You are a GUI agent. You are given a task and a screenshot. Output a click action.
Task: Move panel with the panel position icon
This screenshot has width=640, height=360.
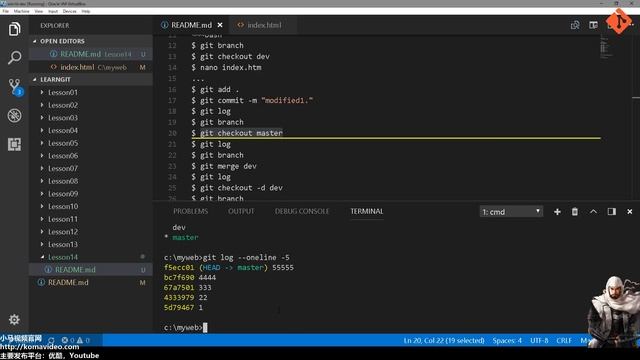611,211
